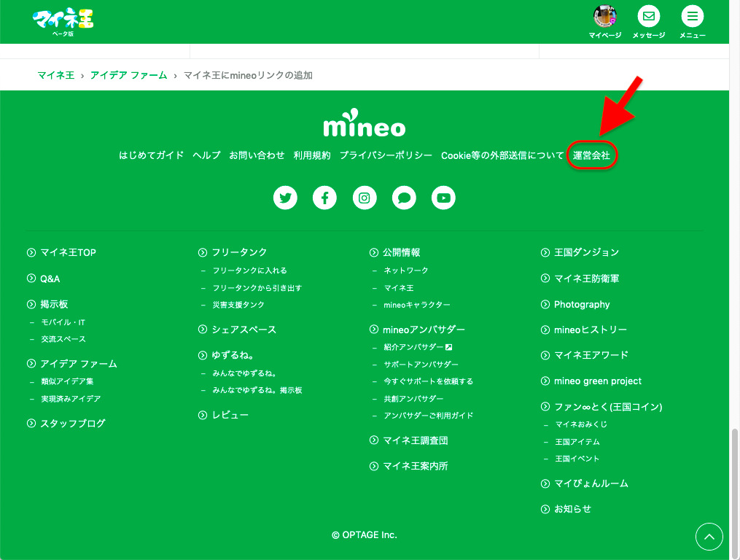Click the YouTube social icon

pyautogui.click(x=443, y=198)
